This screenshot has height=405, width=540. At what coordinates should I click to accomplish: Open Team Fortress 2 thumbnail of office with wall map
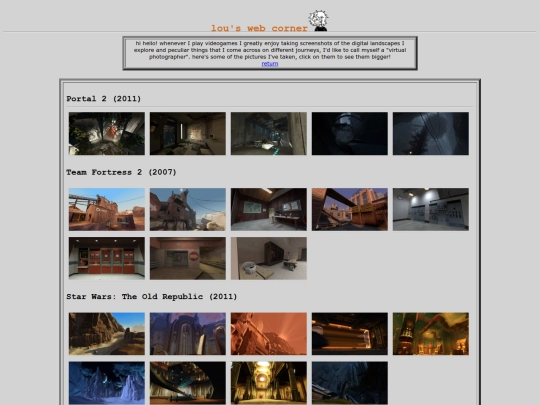(269, 209)
